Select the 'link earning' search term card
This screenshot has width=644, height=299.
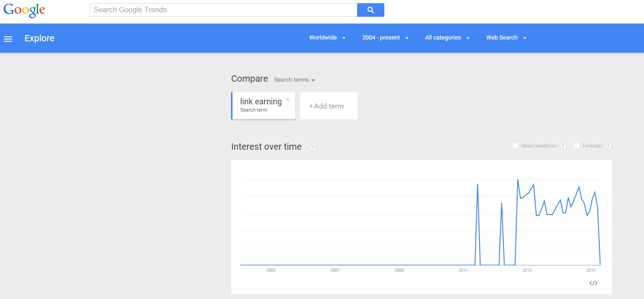click(x=261, y=105)
